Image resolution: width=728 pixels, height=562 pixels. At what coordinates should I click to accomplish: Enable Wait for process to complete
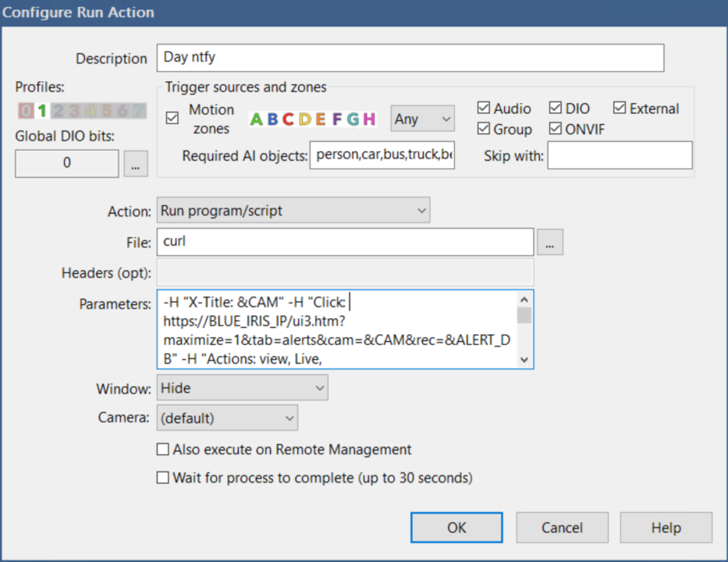162,478
